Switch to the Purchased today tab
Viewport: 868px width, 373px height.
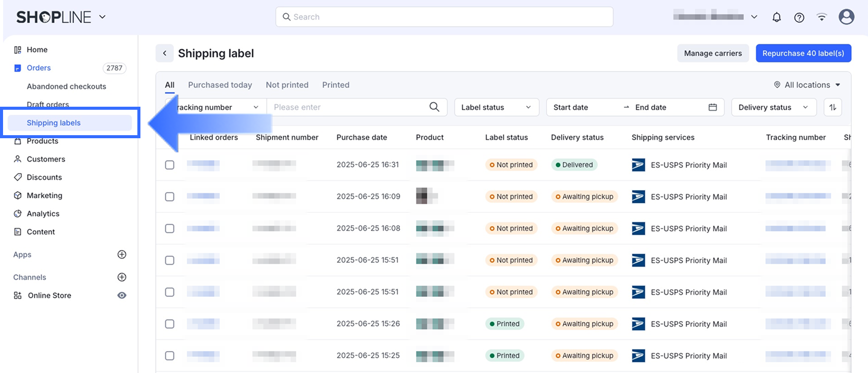[x=220, y=85]
